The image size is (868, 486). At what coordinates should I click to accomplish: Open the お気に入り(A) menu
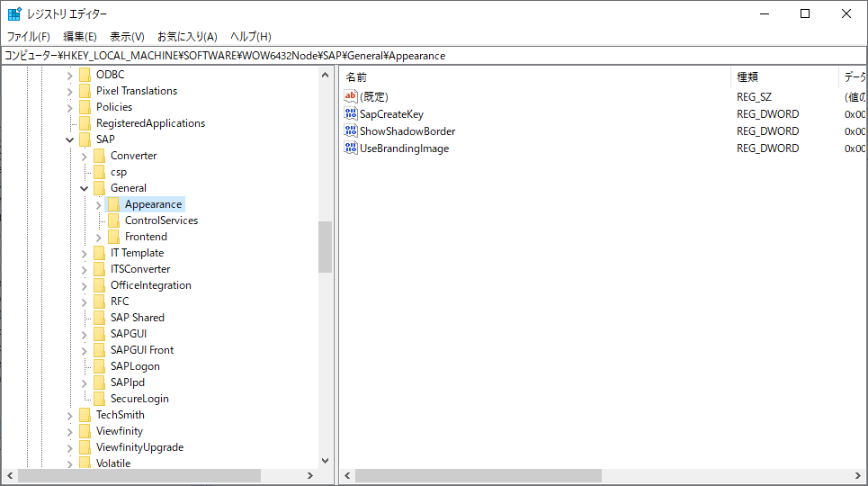tap(187, 37)
